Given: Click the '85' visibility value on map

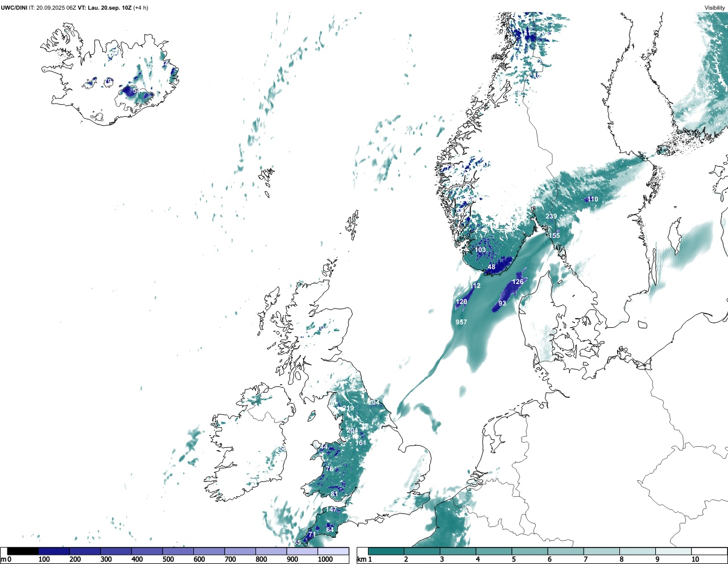Looking at the screenshot, I should coord(297,542).
